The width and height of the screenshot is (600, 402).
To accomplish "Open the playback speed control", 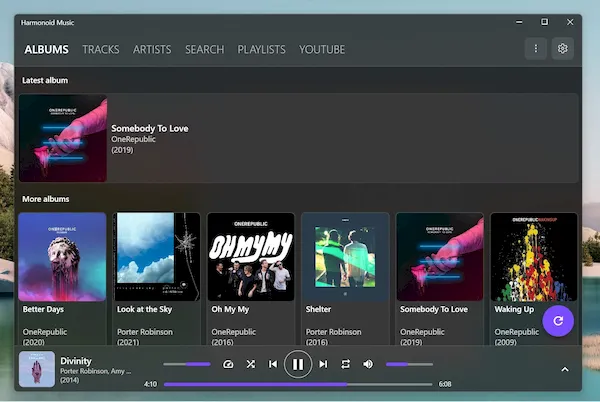I will (228, 364).
